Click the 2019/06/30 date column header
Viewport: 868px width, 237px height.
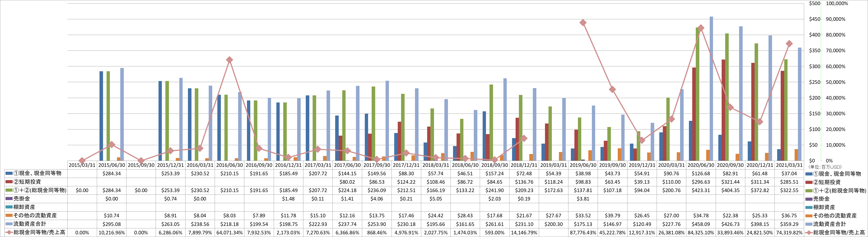(583, 165)
